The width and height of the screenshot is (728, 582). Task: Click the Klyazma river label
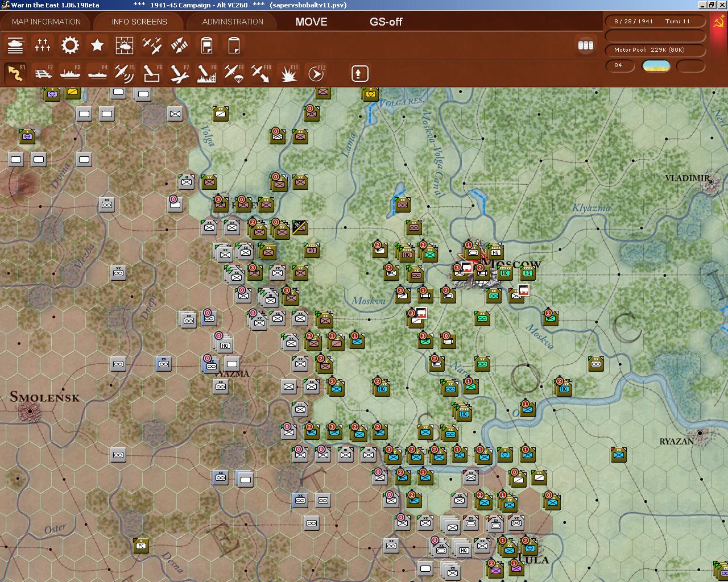click(591, 208)
